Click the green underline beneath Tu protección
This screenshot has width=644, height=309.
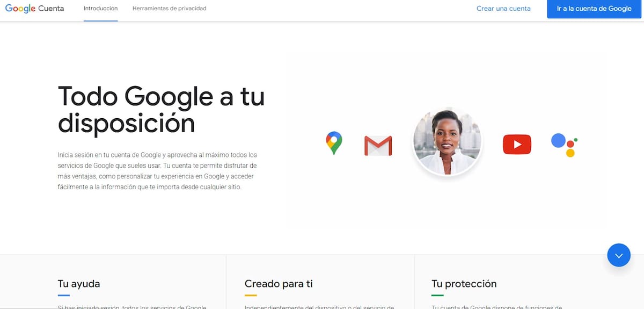(x=438, y=296)
